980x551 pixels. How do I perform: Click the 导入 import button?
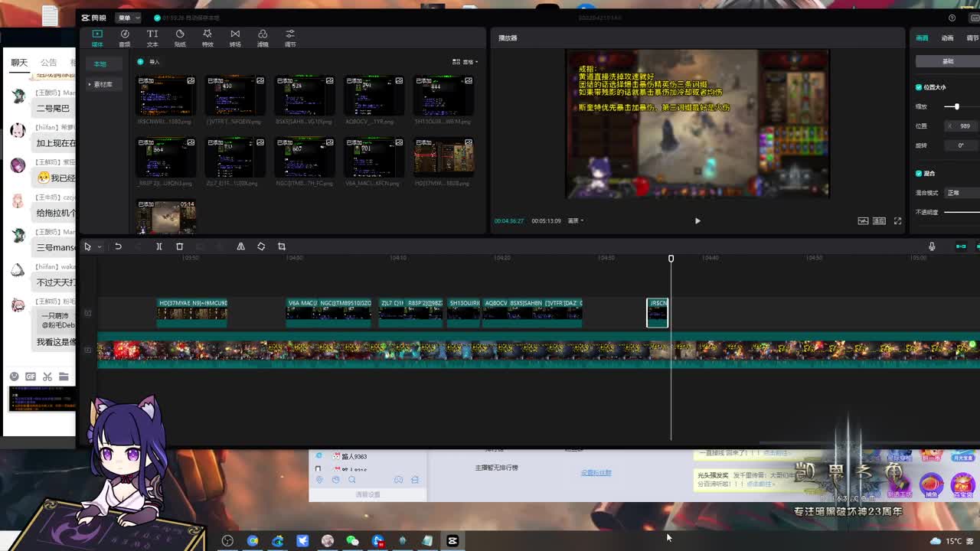(149, 62)
